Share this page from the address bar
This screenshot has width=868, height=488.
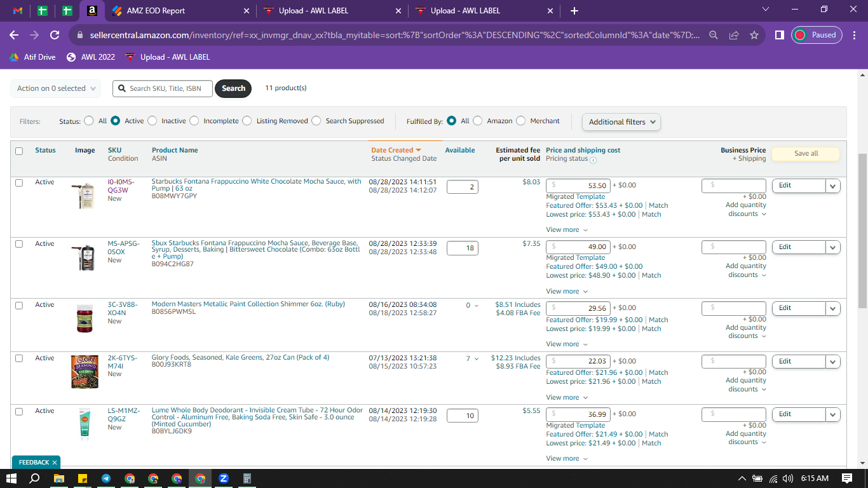coord(734,36)
